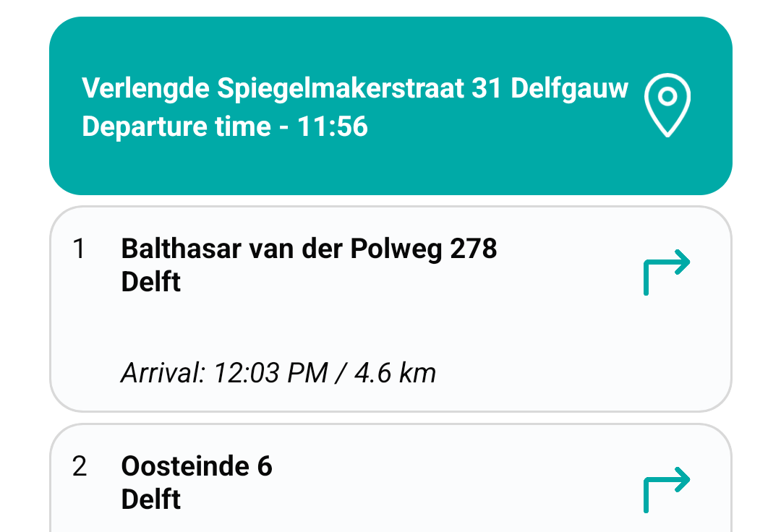781x532 pixels.
Task: Click the location pin icon in header
Action: click(667, 106)
